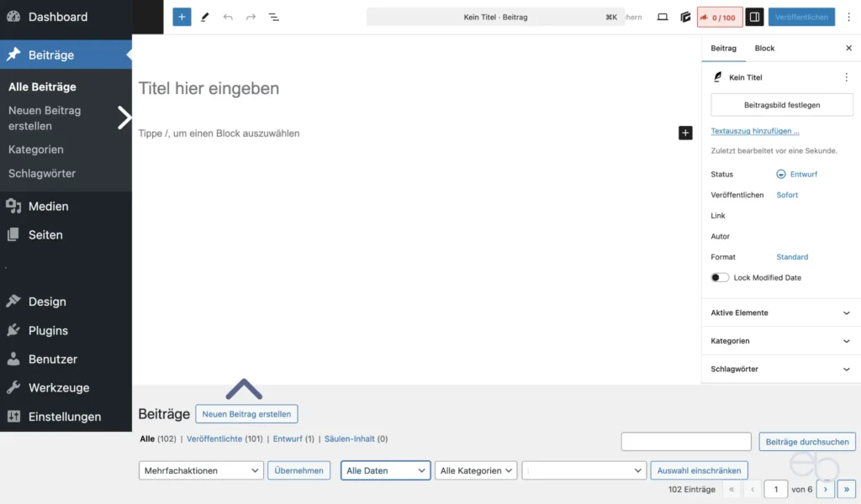Click the Textauszug hinzufügen link
Screen dimensions: 861x504
point(754,131)
